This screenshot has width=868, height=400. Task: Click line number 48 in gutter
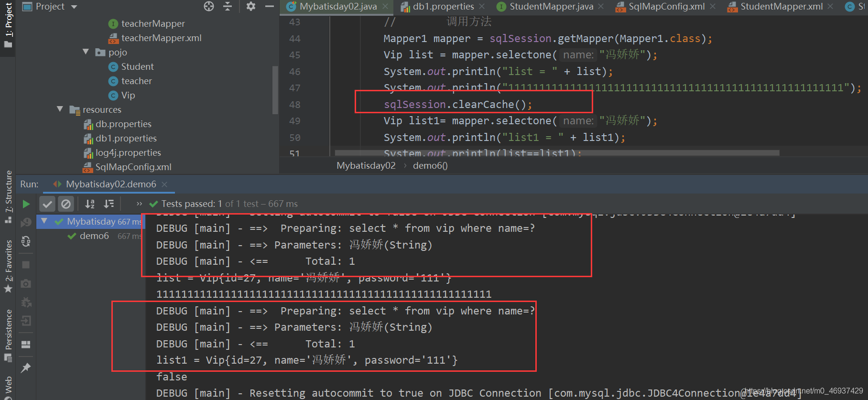(295, 105)
